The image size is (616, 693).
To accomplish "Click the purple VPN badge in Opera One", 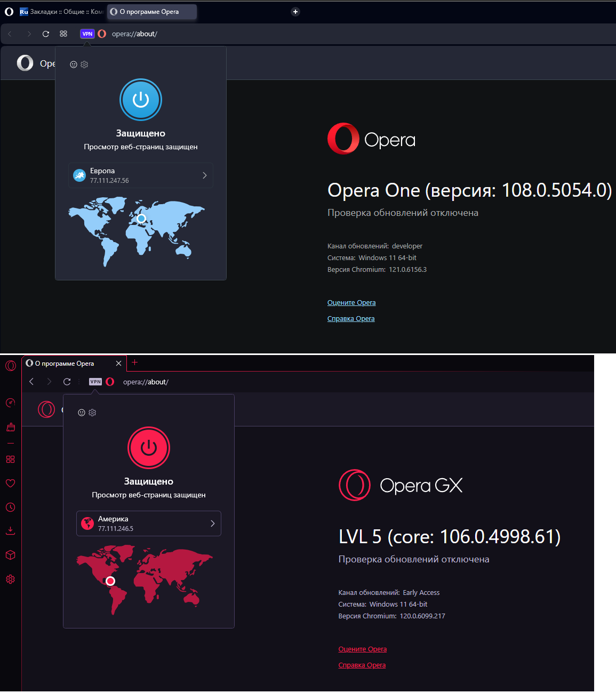I will [87, 34].
